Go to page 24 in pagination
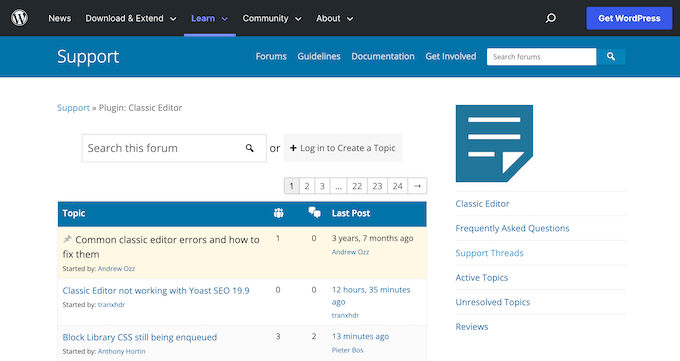 click(398, 186)
